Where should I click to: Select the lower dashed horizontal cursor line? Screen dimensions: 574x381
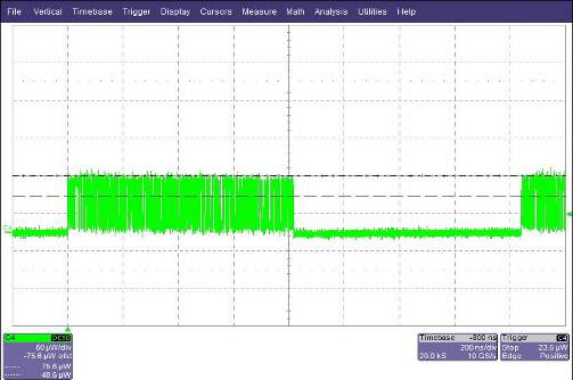click(288, 197)
